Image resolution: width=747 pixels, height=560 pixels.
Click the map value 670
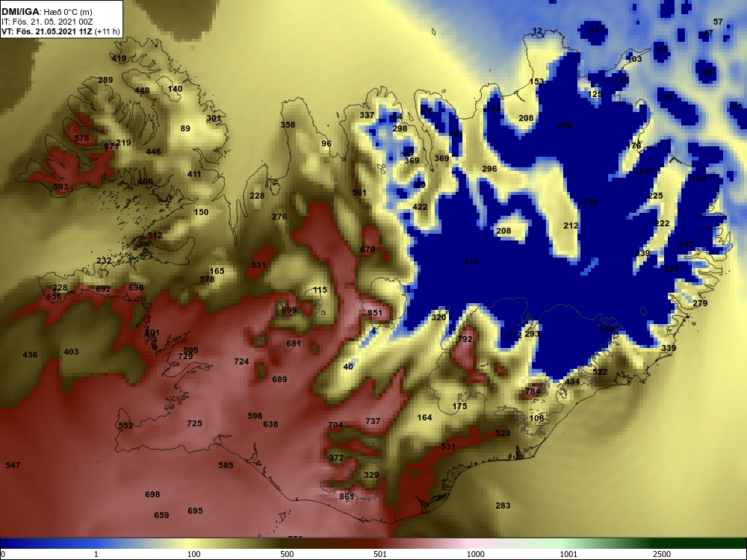pos(368,249)
